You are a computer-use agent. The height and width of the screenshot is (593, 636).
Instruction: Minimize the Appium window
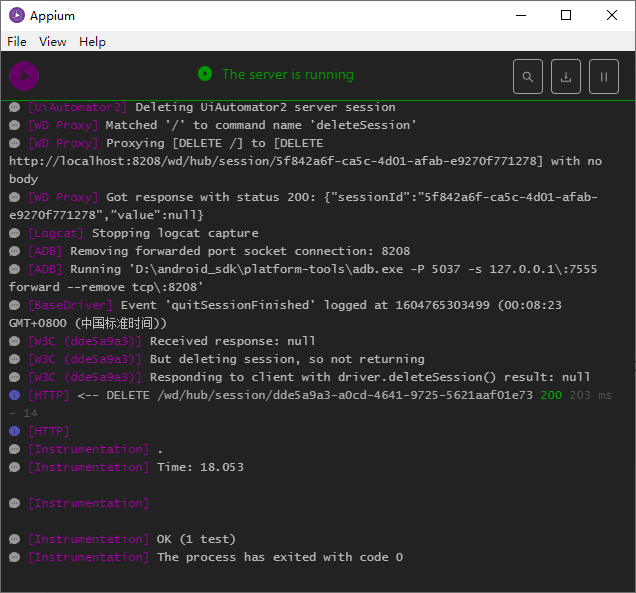(521, 15)
